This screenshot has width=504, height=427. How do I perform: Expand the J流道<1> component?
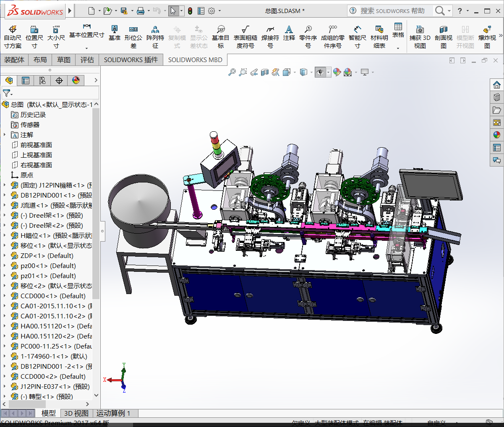[5, 205]
